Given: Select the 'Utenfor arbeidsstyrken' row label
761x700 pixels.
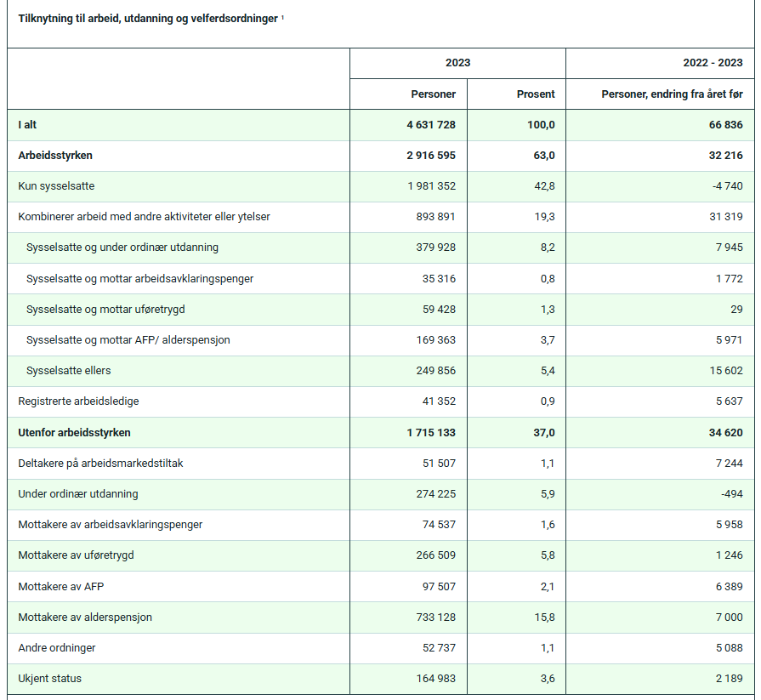Looking at the screenshot, I should [74, 433].
